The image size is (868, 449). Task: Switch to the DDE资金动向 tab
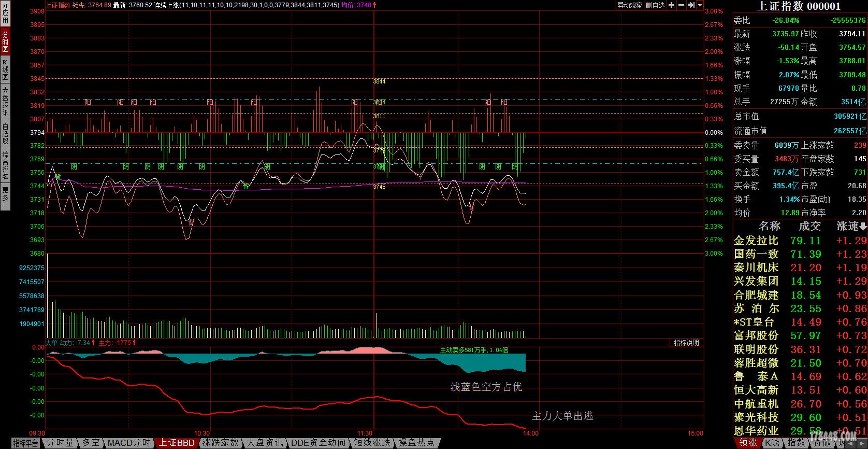[319, 443]
